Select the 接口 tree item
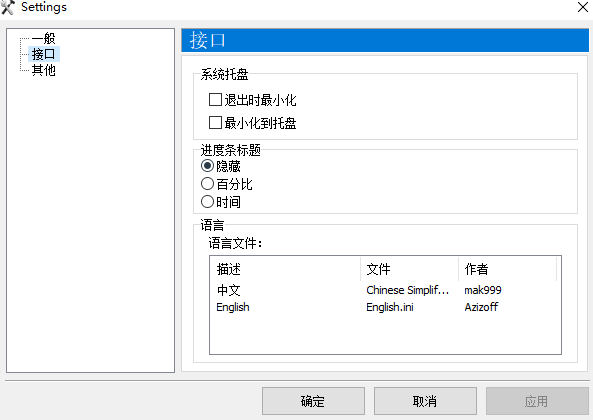 pyautogui.click(x=43, y=54)
